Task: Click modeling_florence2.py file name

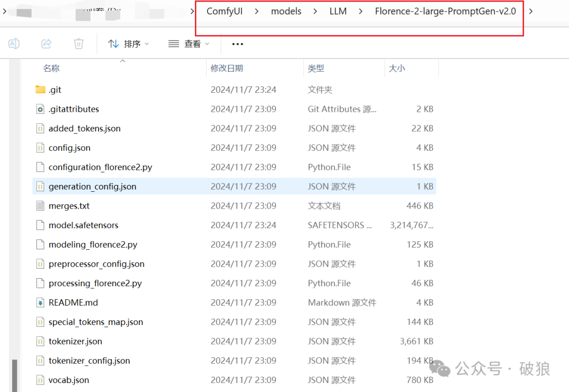Action: (93, 244)
